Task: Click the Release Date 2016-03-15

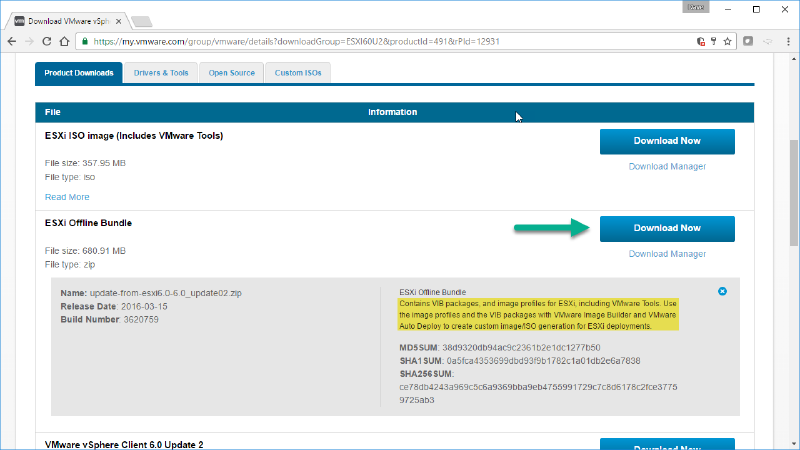Action: tap(114, 307)
